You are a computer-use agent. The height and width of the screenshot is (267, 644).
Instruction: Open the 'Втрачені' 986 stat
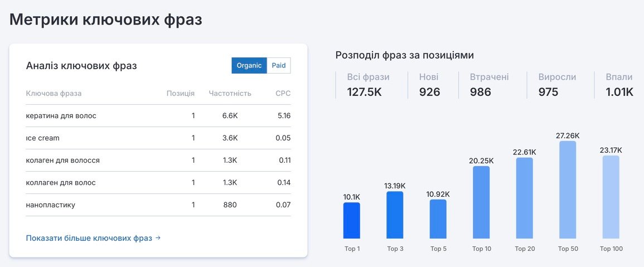pyautogui.click(x=490, y=85)
